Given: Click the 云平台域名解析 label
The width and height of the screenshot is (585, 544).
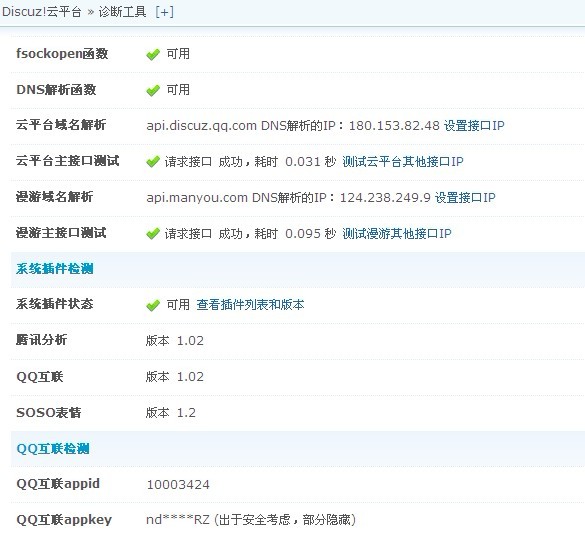Looking at the screenshot, I should [x=61, y=125].
